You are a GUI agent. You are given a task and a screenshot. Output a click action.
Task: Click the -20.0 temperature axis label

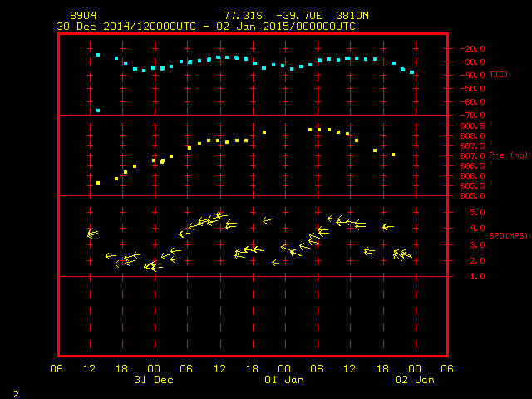473,49
